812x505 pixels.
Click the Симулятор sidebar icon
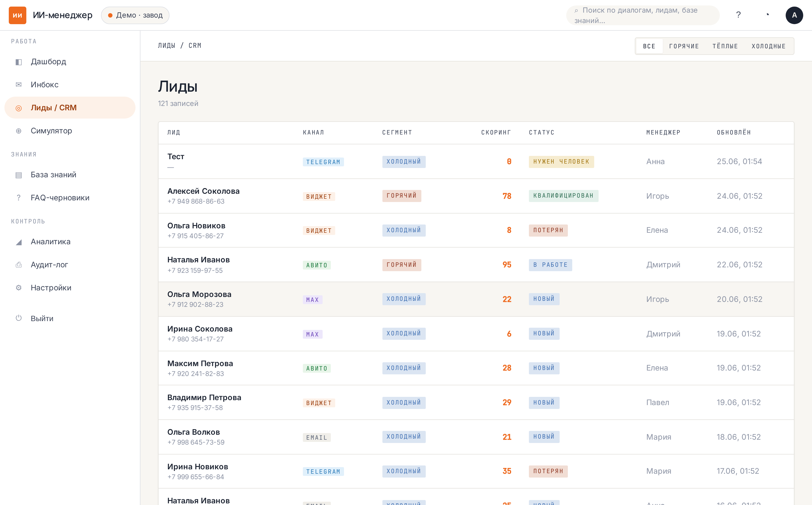[x=19, y=131]
